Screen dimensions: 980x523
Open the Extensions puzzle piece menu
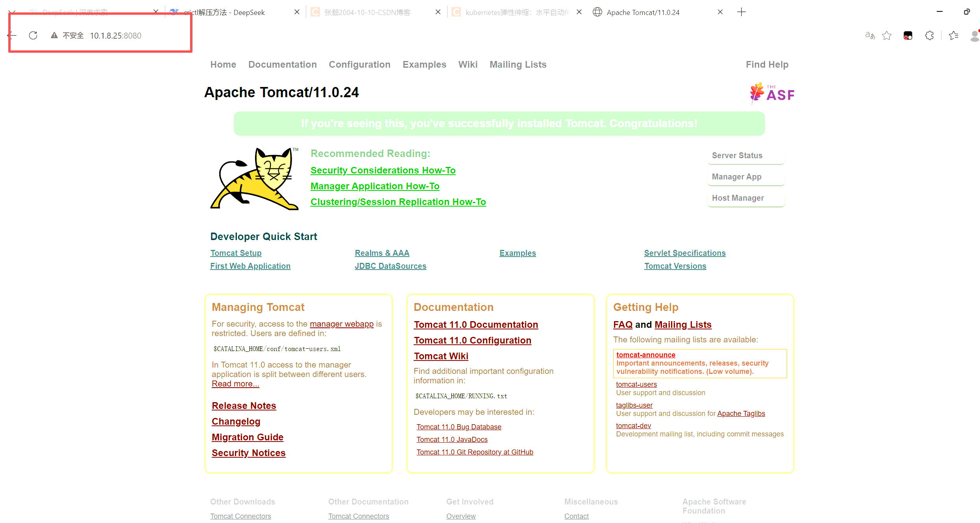point(929,35)
